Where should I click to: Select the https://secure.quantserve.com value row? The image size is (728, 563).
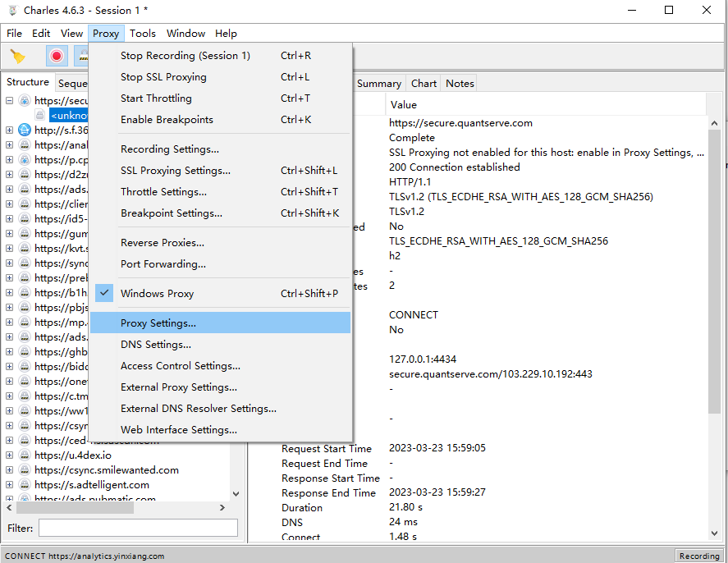460,123
